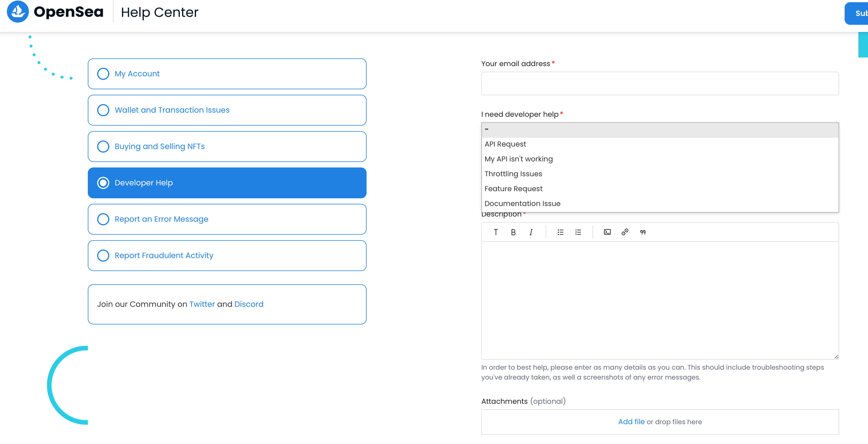Insert a hyperlink in the description editor
868x444 pixels.
click(x=625, y=232)
